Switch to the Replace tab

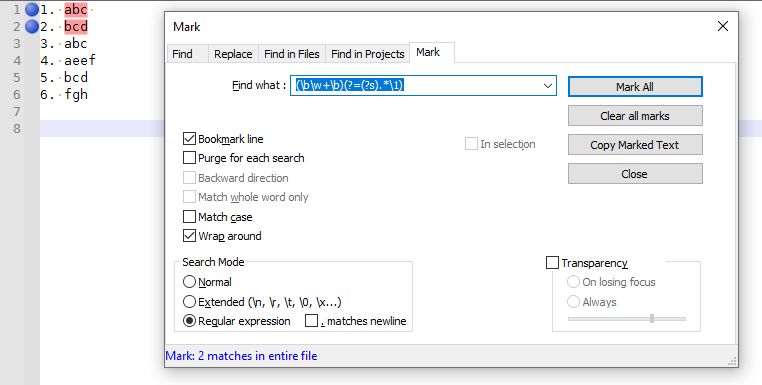(233, 54)
